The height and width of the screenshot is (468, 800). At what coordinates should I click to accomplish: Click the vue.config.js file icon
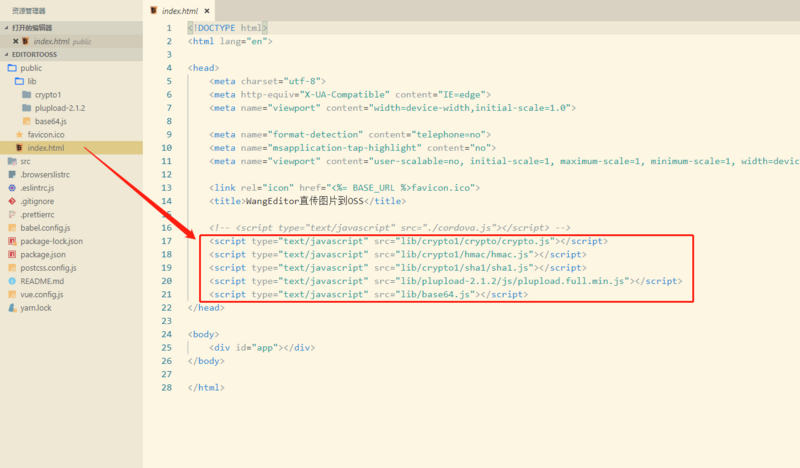[12, 294]
